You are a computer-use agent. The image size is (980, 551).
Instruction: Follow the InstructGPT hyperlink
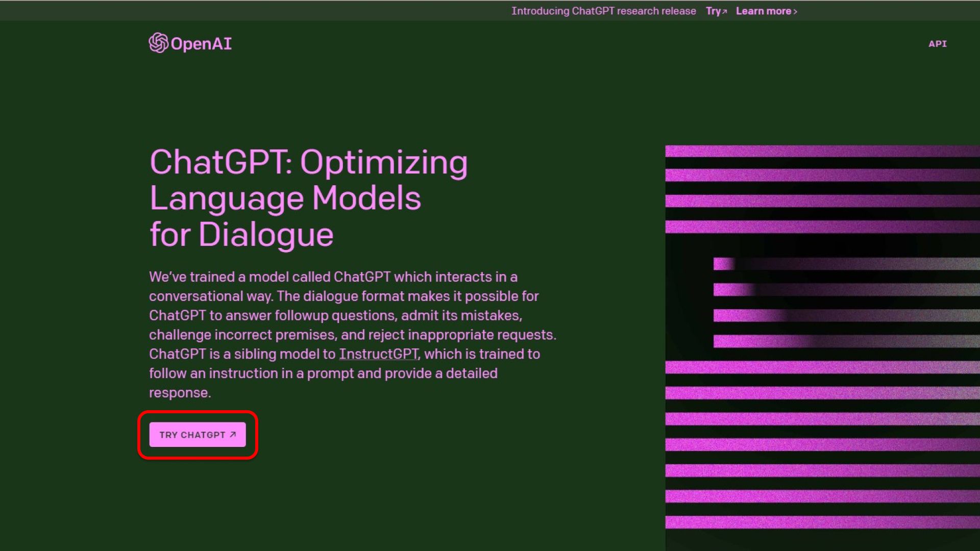378,354
